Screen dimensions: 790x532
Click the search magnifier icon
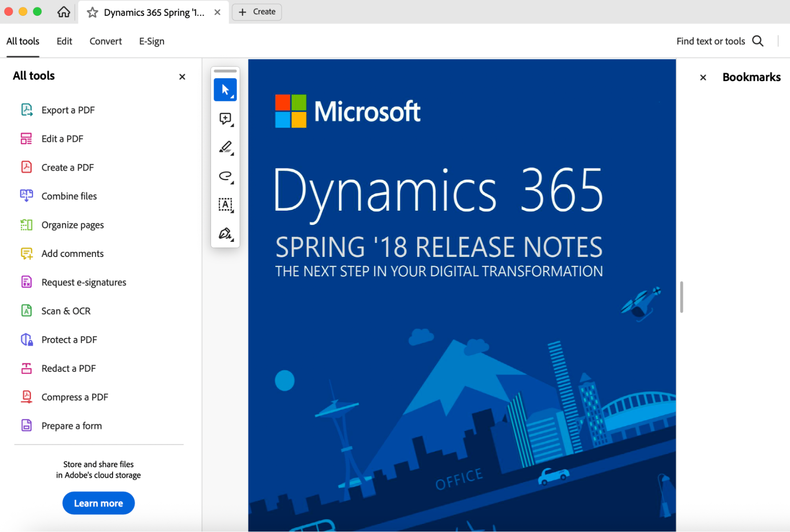click(758, 41)
